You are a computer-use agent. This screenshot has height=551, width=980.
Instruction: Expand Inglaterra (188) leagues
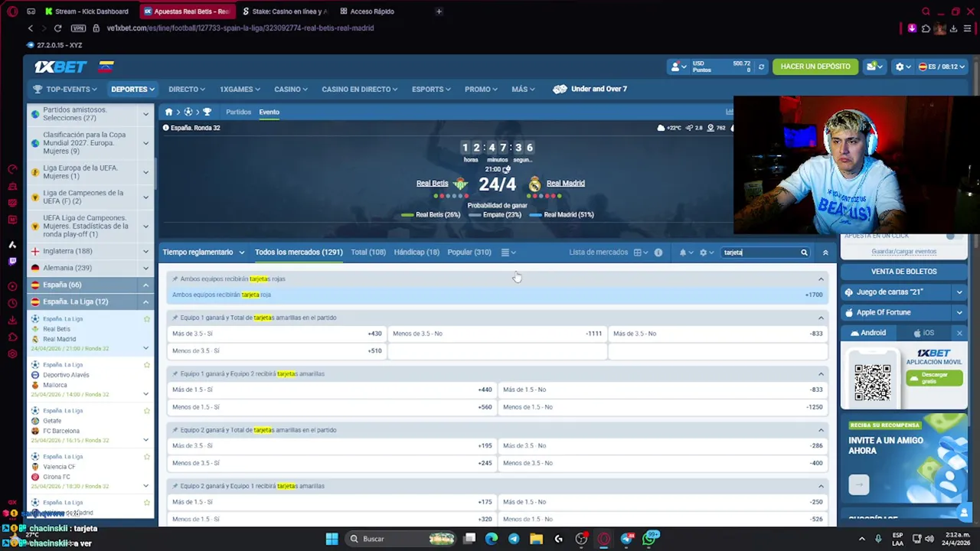point(145,251)
